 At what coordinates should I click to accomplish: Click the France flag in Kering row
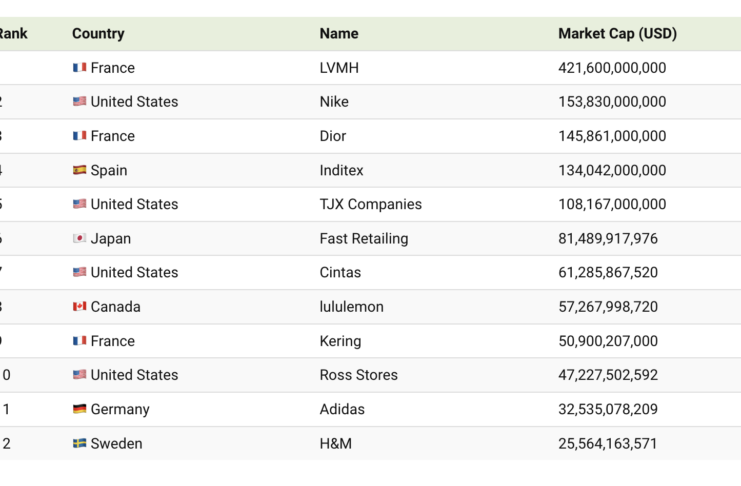point(79,341)
